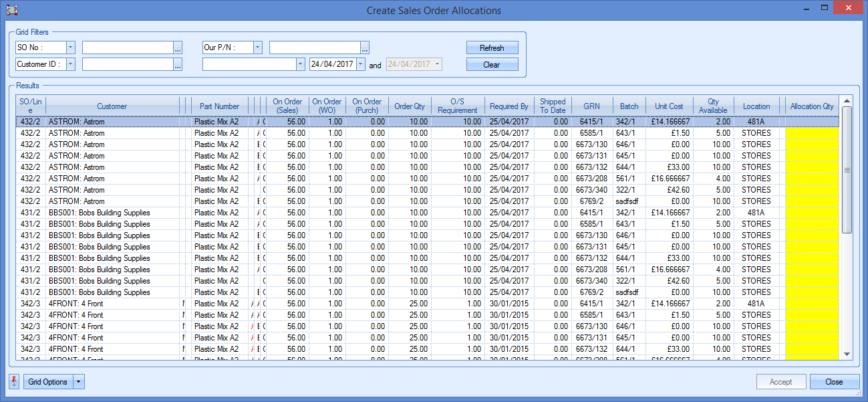Expand the SO No filter type dropdown
The height and width of the screenshot is (402, 868).
click(70, 47)
